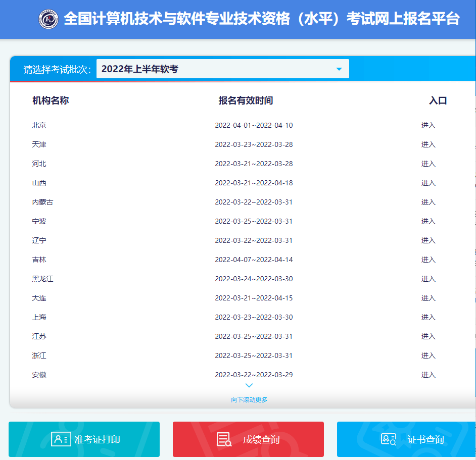Open the 成绩查询 score lookup button
The height and width of the screenshot is (460, 476).
coord(248,439)
